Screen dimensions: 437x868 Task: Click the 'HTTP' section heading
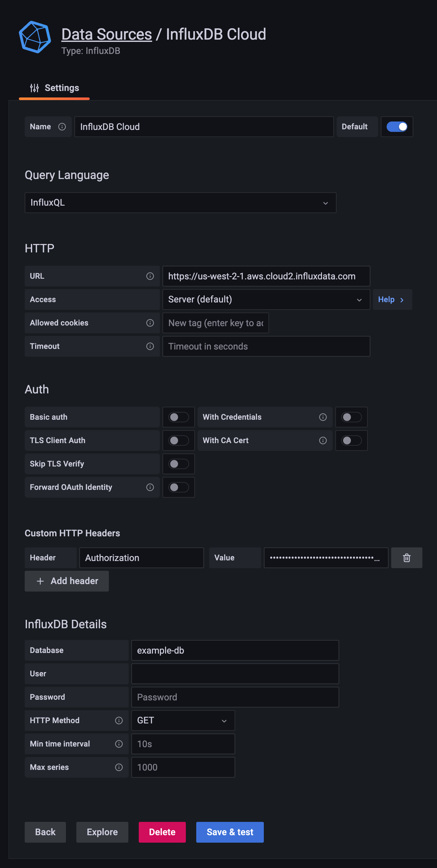point(39,248)
